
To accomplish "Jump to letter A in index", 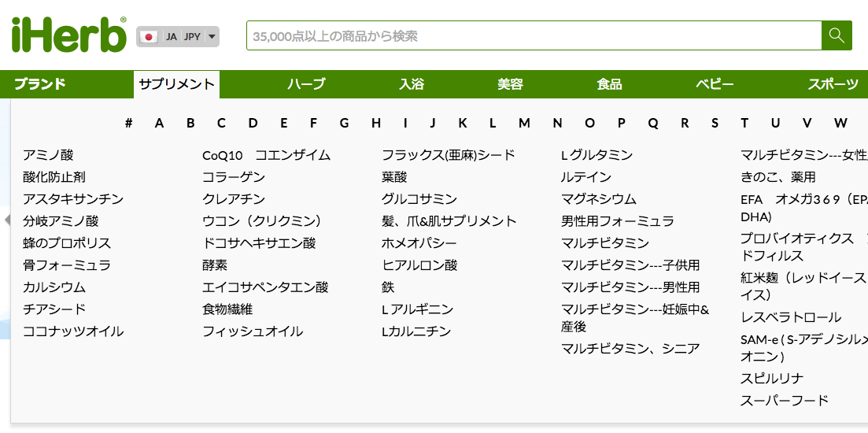I will pyautogui.click(x=160, y=123).
